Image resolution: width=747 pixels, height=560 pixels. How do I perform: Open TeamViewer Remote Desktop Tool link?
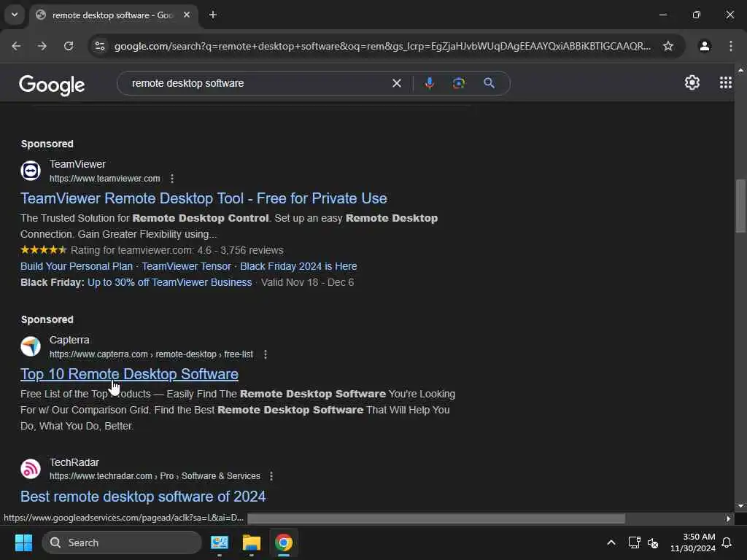pyautogui.click(x=204, y=198)
